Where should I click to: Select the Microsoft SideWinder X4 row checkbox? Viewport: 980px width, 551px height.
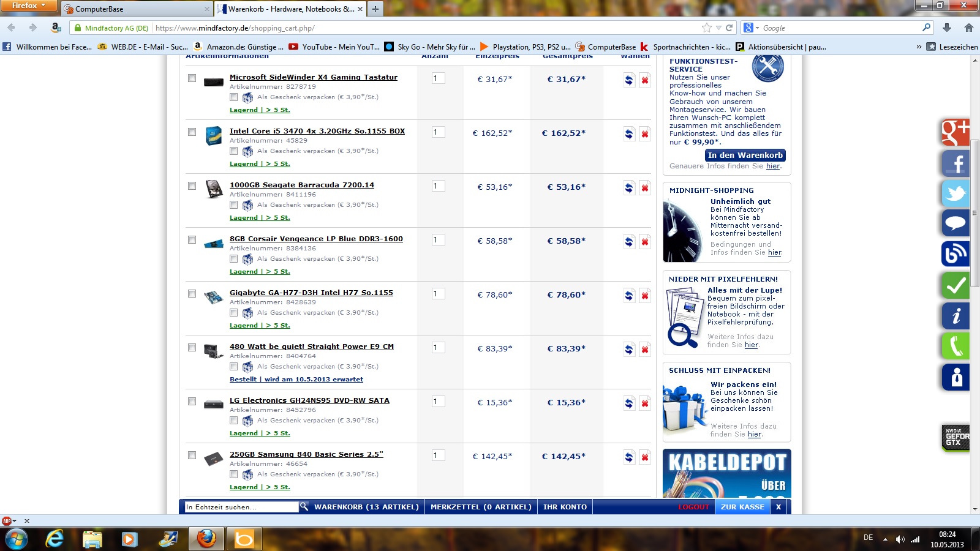(x=192, y=78)
